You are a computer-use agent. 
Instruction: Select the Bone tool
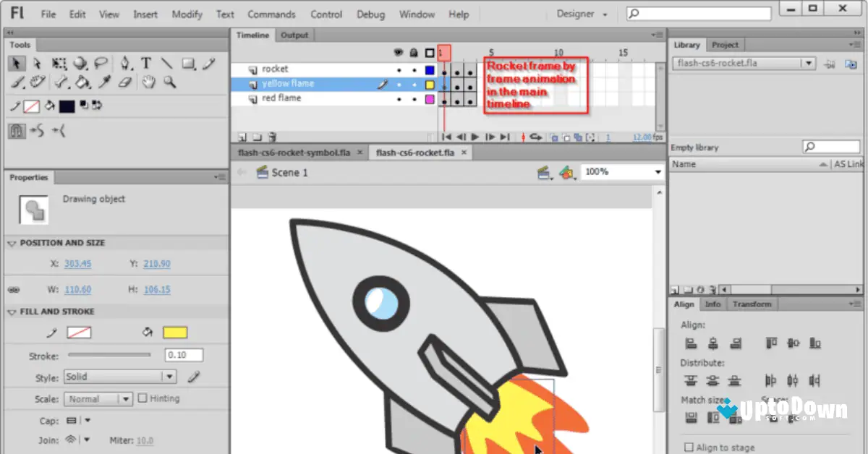60,82
